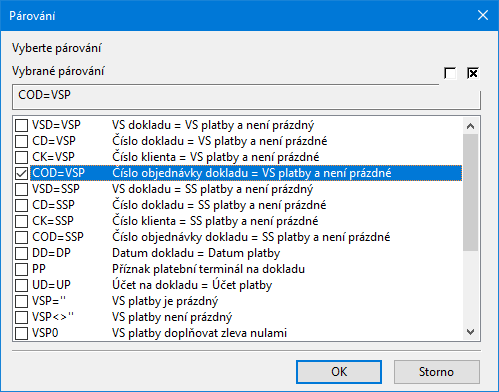
Task: Click the empty select-all icon above the list
Action: coord(450,73)
